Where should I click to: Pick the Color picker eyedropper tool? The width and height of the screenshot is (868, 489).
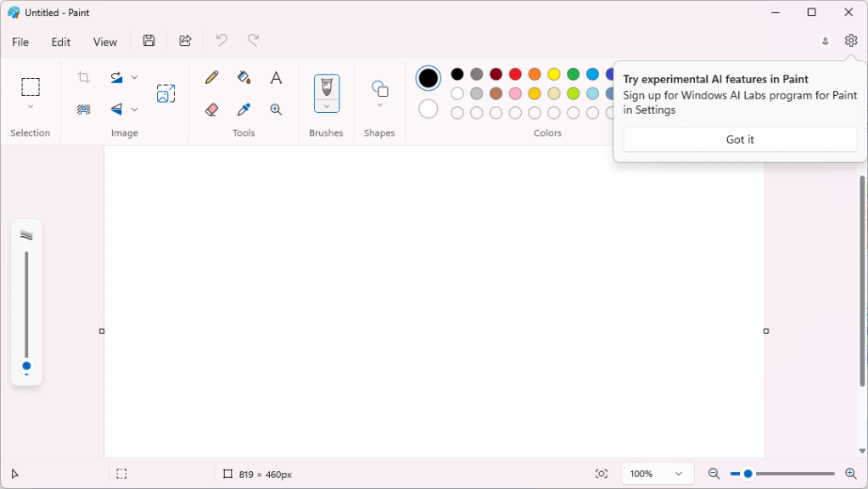[x=244, y=110]
